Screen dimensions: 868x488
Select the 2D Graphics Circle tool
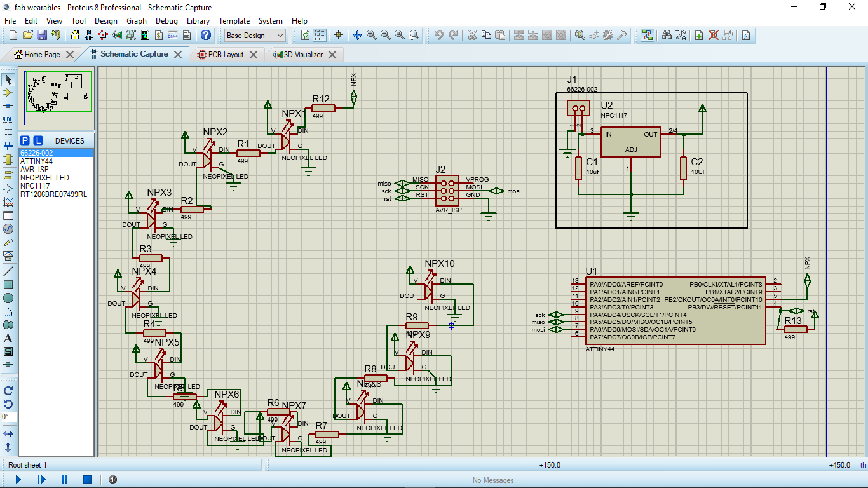pos(8,298)
